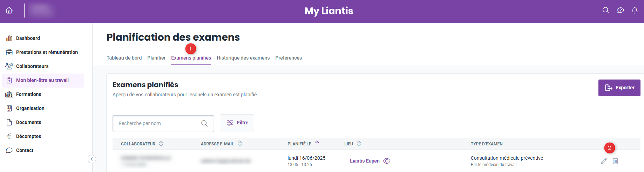Sort by Planifié le column arrow

[x=317, y=142]
